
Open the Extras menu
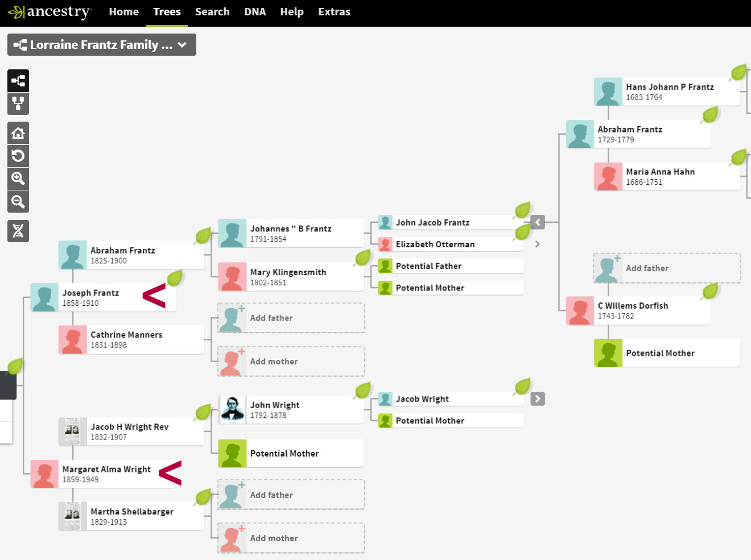tap(334, 12)
